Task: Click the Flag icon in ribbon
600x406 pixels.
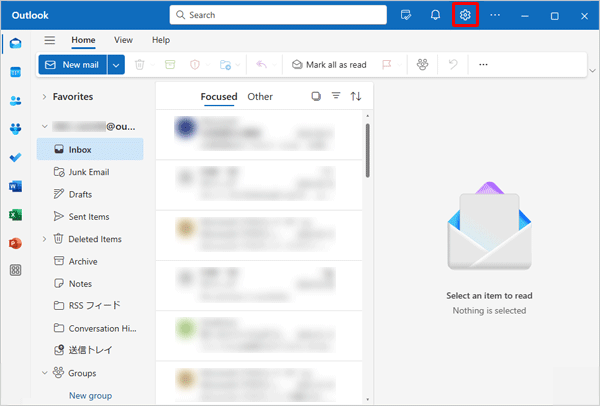Action: click(386, 64)
